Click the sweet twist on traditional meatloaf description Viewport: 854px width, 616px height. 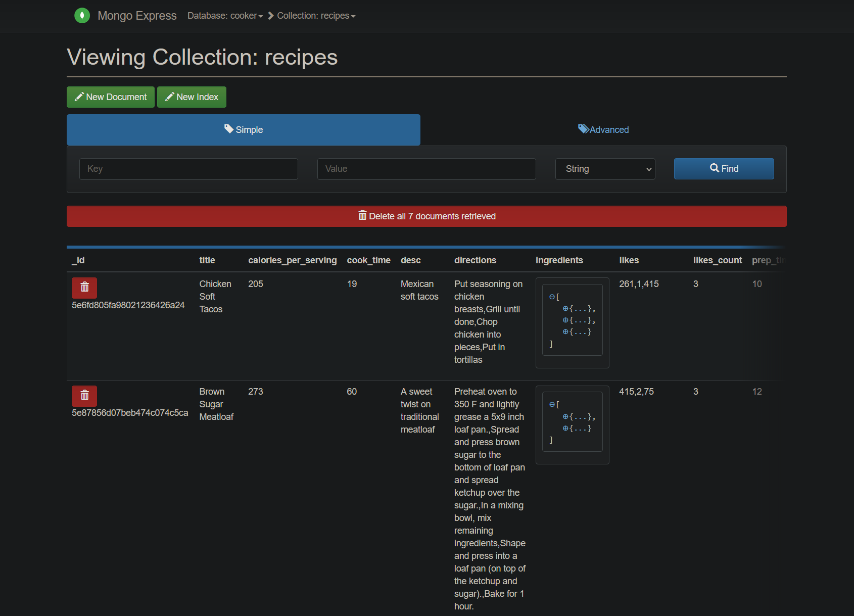pyautogui.click(x=419, y=410)
